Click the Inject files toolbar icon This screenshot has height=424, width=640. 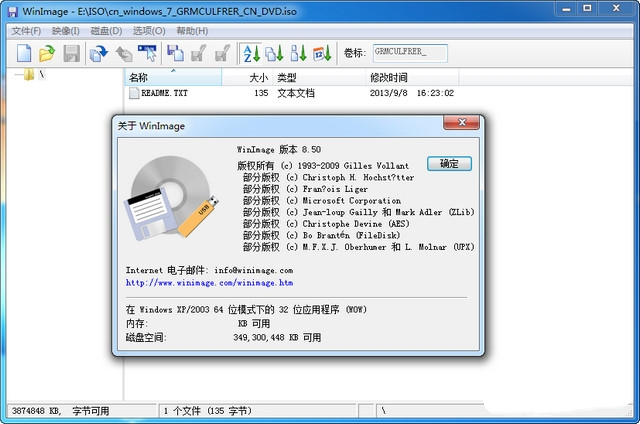(176, 53)
